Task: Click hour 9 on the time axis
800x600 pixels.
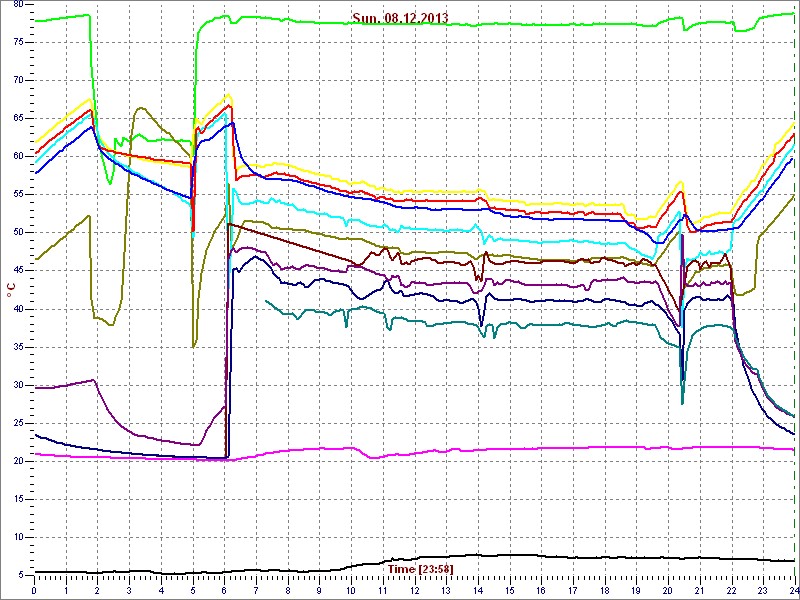Action: (x=320, y=589)
